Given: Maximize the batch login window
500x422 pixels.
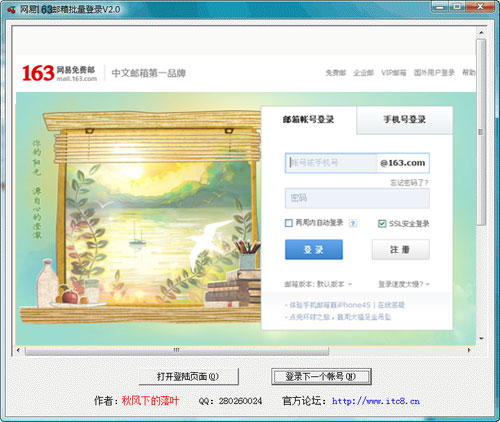Looking at the screenshot, I should [x=457, y=6].
